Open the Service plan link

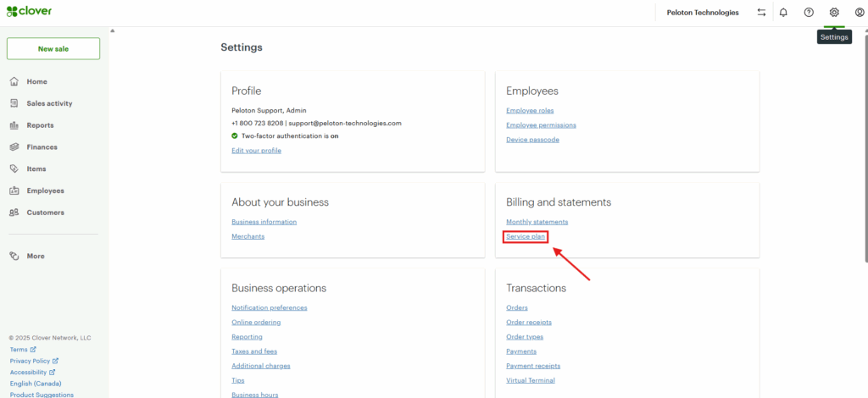526,236
